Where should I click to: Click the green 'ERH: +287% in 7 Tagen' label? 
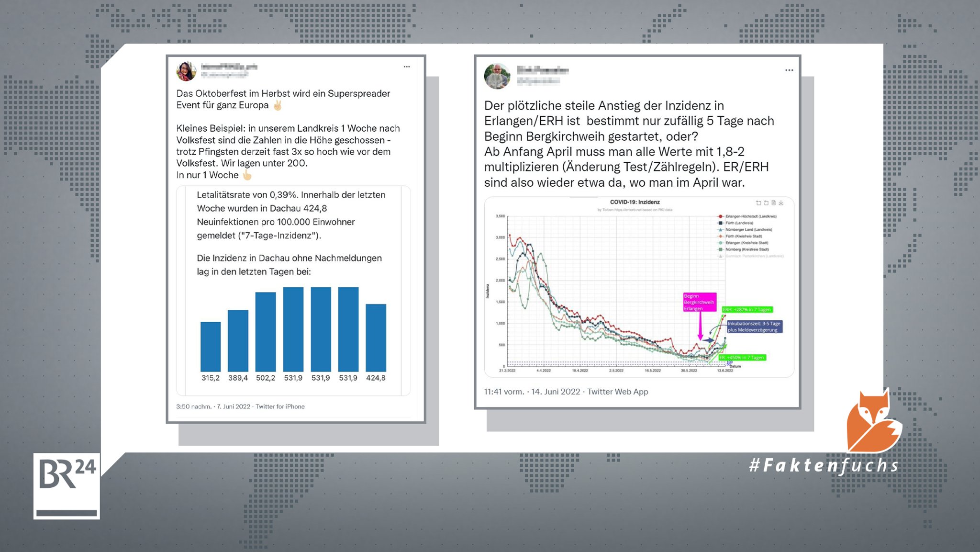747,310
